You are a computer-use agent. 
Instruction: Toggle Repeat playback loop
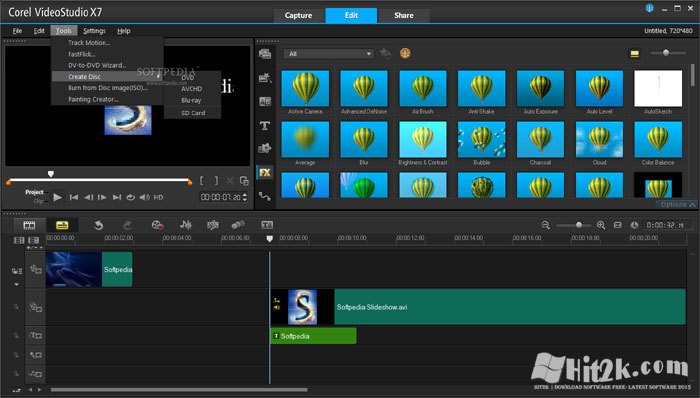coord(130,197)
